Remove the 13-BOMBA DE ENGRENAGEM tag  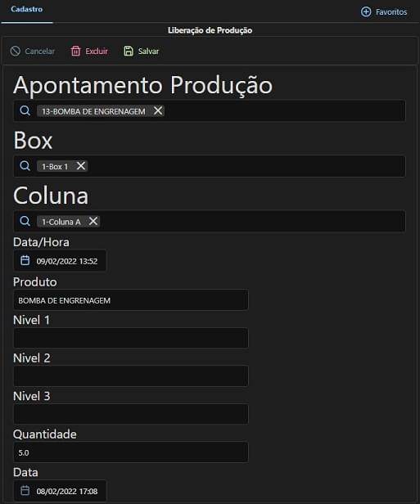(158, 110)
